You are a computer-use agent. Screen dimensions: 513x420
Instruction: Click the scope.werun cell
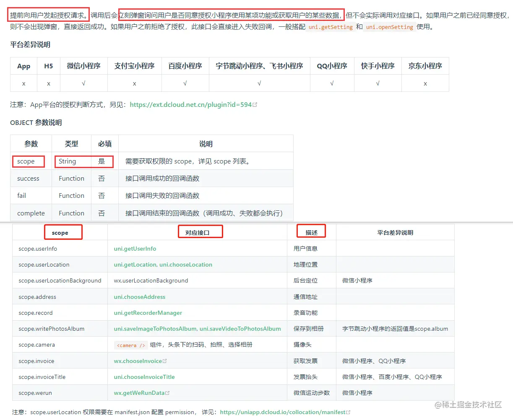tap(60, 393)
